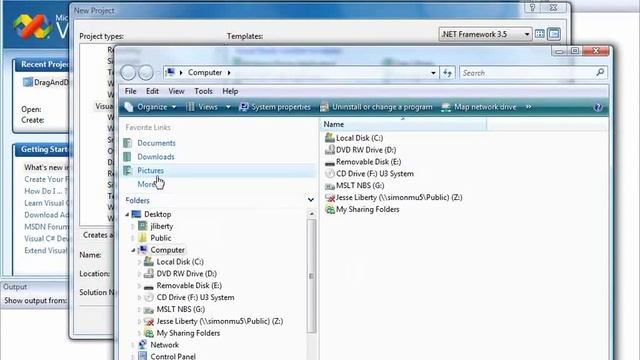The image size is (640, 360).
Task: Click DVD RW Drive (D:) icon in file list
Action: (329, 150)
